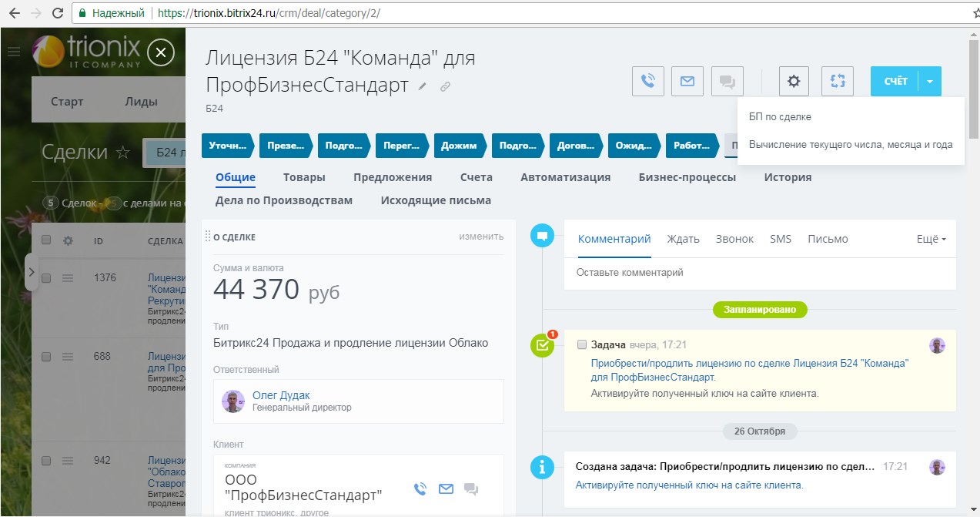Click the green padlock in the address bar
The width and height of the screenshot is (980, 517).
(82, 13)
